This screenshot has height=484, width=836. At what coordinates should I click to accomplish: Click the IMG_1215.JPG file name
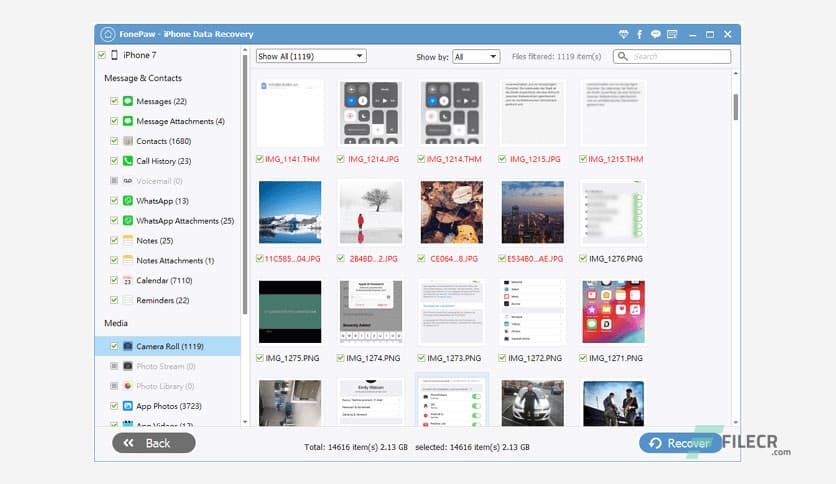coord(535,159)
